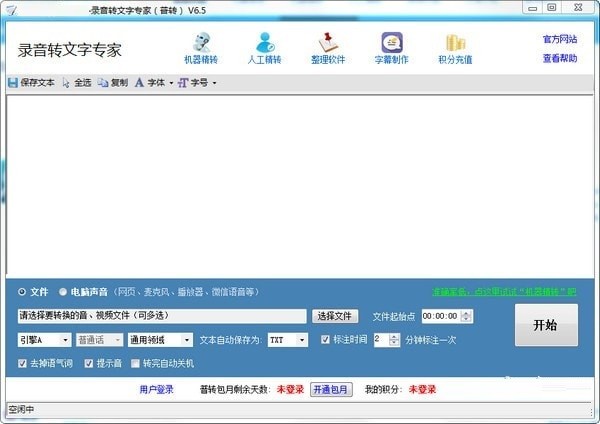
Task: Open the 字幕制作 subtitle icon
Action: [x=392, y=42]
